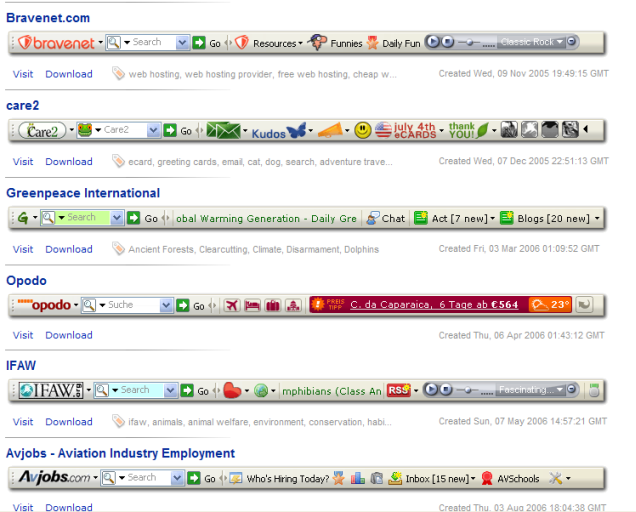
Task: Open Avjobs - Aviation Industry Employment title
Action: 120,453
